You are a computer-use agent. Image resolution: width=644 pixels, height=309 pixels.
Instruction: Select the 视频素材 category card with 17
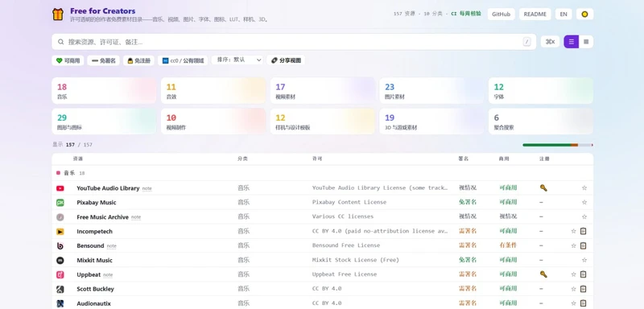(x=323, y=91)
